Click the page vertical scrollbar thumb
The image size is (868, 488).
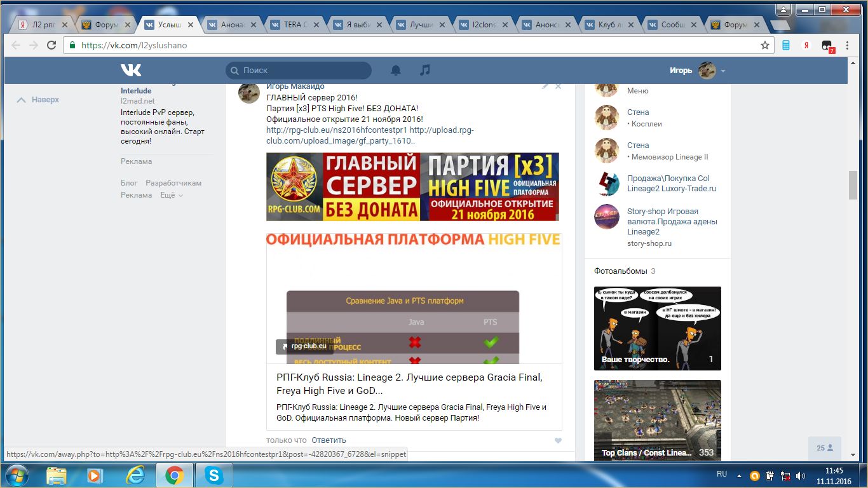[x=853, y=185]
